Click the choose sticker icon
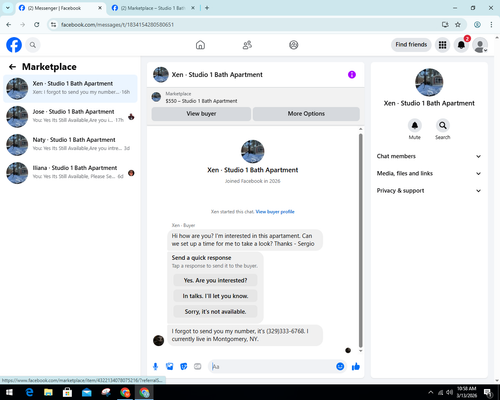Screen dimensions: 500x400 click(x=184, y=367)
